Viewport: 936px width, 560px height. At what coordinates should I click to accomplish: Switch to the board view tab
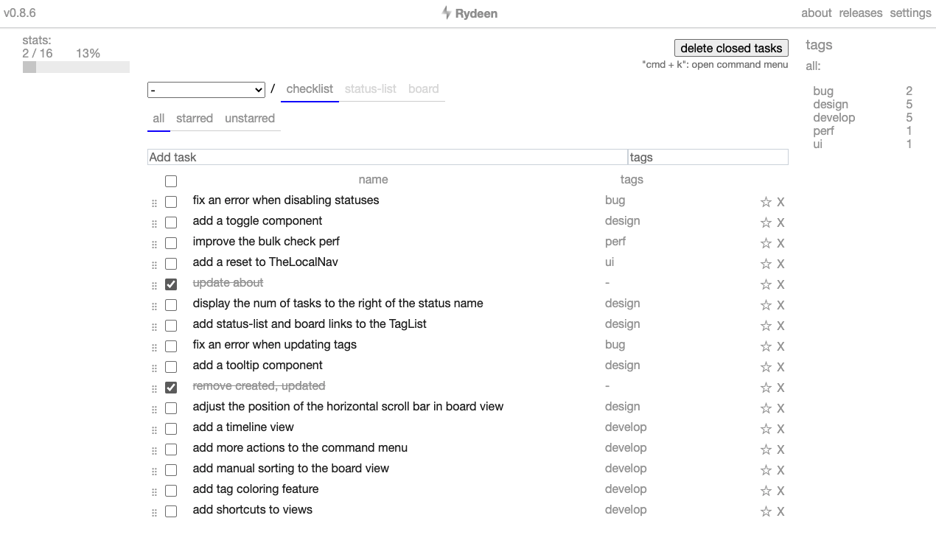click(424, 89)
